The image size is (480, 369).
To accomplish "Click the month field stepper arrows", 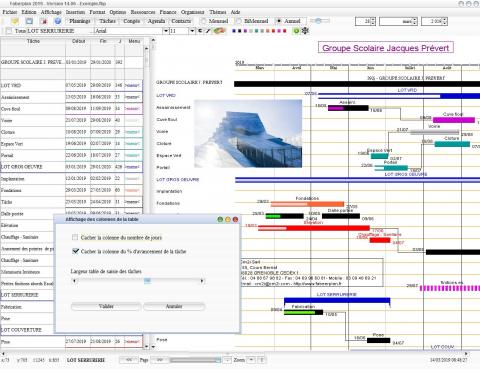I will pyautogui.click(x=415, y=21).
